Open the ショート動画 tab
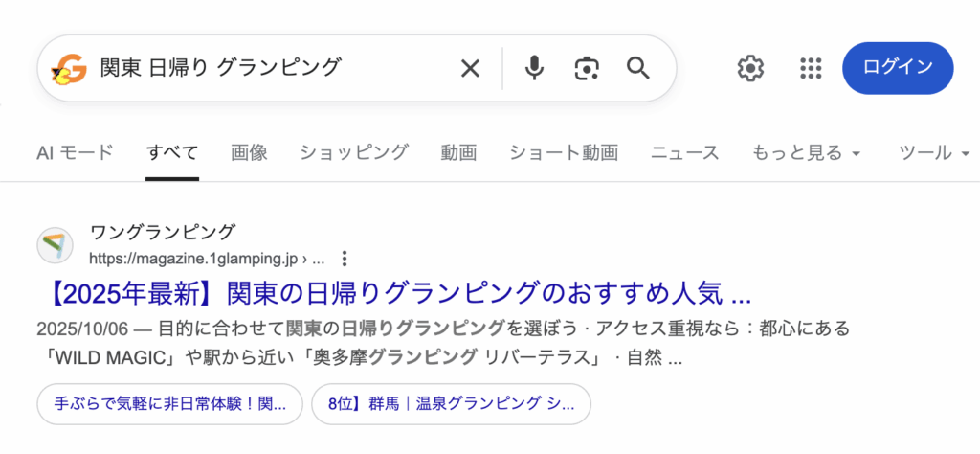 [564, 152]
